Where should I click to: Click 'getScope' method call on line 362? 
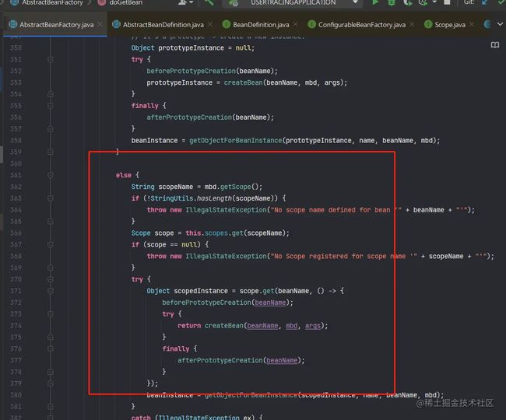[236, 187]
